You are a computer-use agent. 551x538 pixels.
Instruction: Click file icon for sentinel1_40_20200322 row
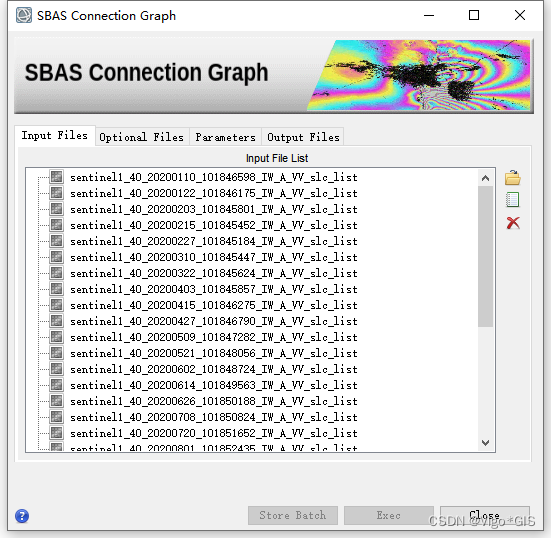[x=56, y=272]
